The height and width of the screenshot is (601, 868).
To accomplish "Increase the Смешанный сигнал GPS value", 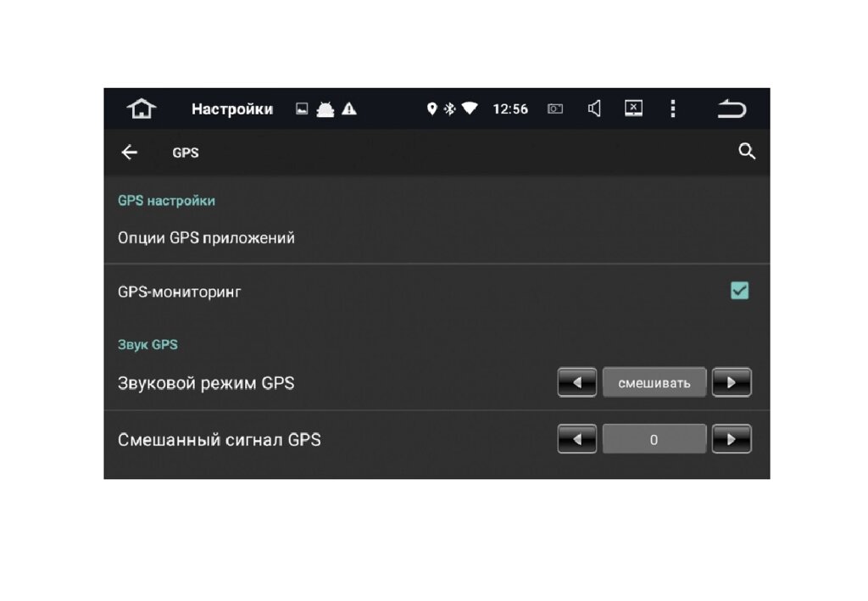I will click(x=732, y=439).
